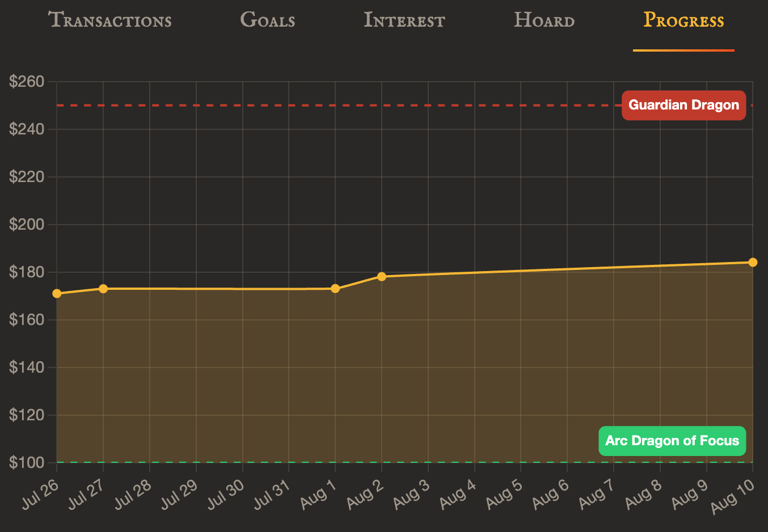768x532 pixels.
Task: Click the Jul 29 x-axis date label
Action: (x=179, y=492)
